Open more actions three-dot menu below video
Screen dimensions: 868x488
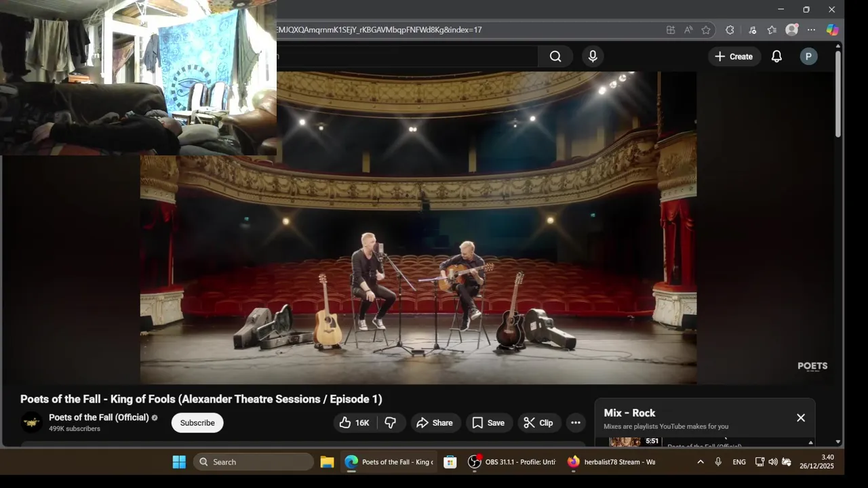pos(576,423)
